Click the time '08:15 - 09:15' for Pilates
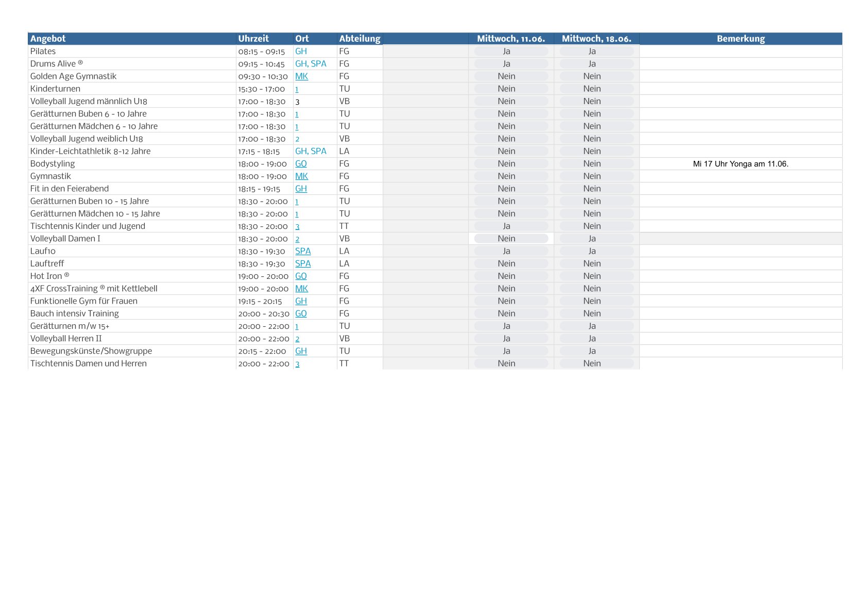Image resolution: width=868 pixels, height=614 pixels. click(262, 52)
